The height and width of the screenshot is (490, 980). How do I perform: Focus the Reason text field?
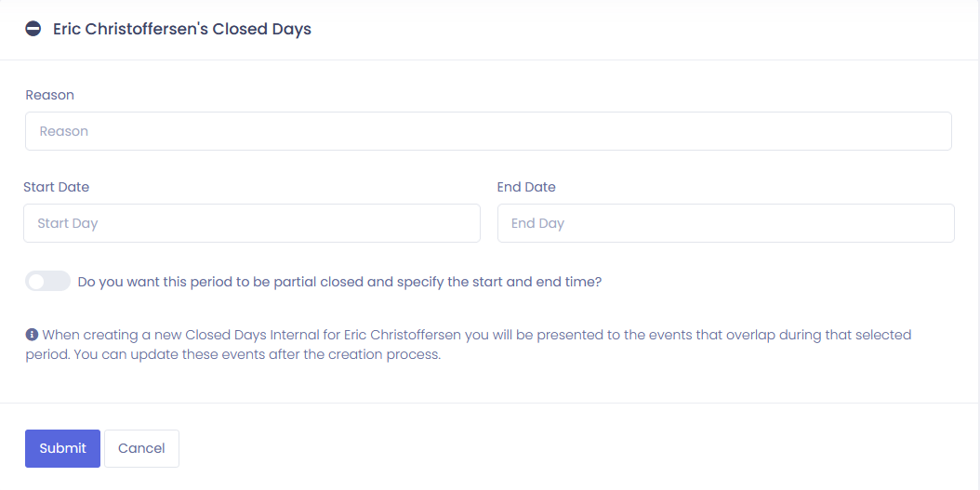click(x=488, y=131)
